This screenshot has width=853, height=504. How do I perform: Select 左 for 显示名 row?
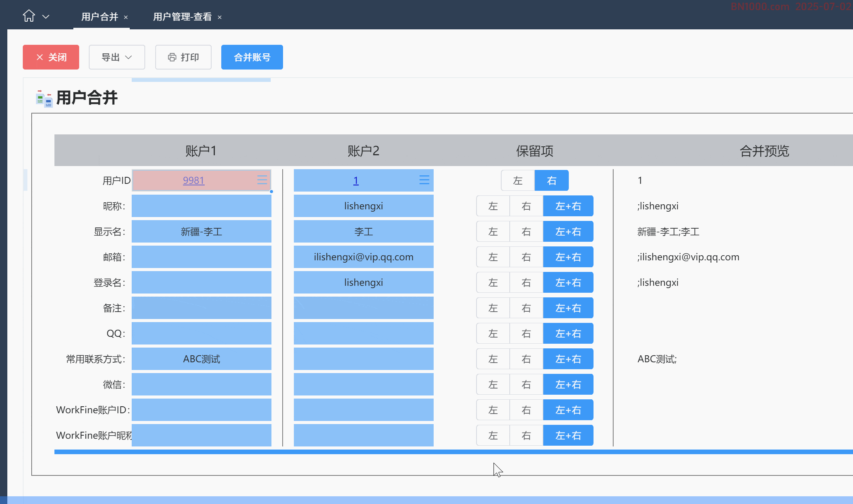(x=493, y=231)
